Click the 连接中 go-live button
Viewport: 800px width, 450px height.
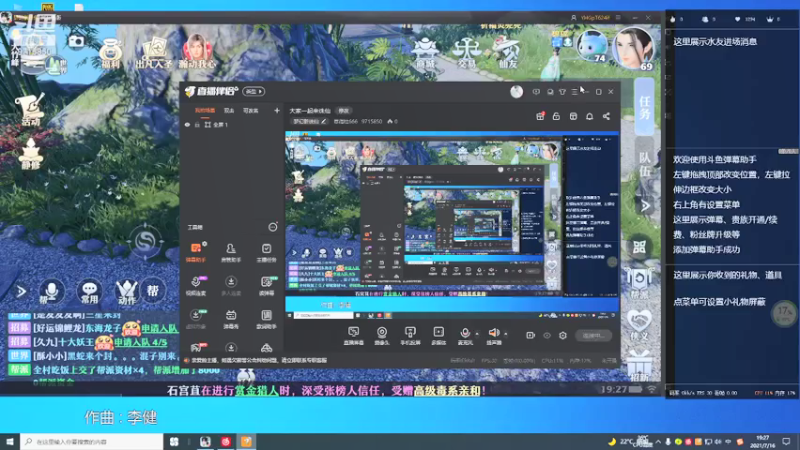click(593, 335)
